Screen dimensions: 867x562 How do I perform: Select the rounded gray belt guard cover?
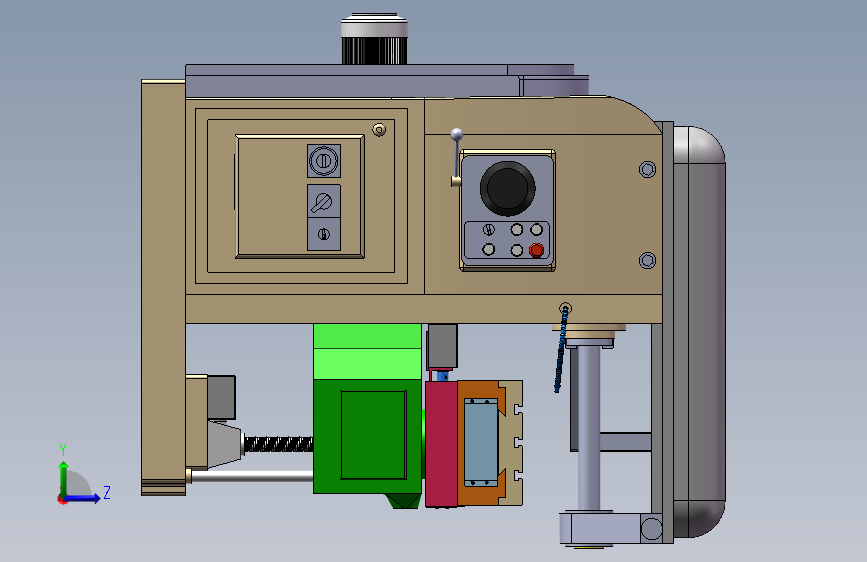click(x=699, y=332)
